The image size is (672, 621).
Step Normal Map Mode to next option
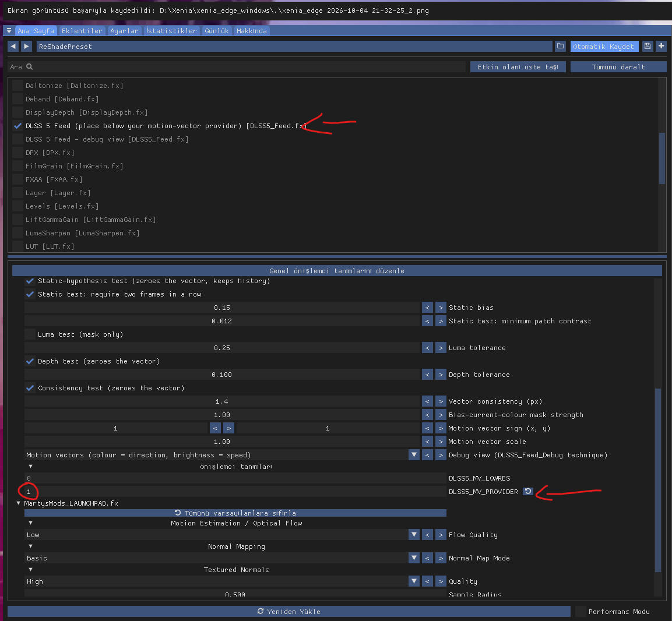click(x=441, y=558)
